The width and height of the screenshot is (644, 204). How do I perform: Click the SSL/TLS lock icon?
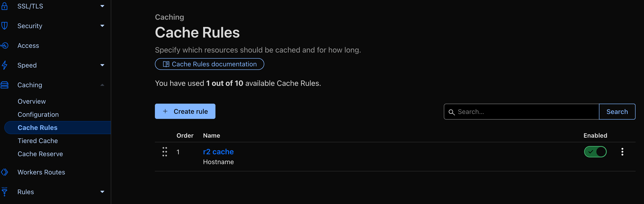point(4,6)
